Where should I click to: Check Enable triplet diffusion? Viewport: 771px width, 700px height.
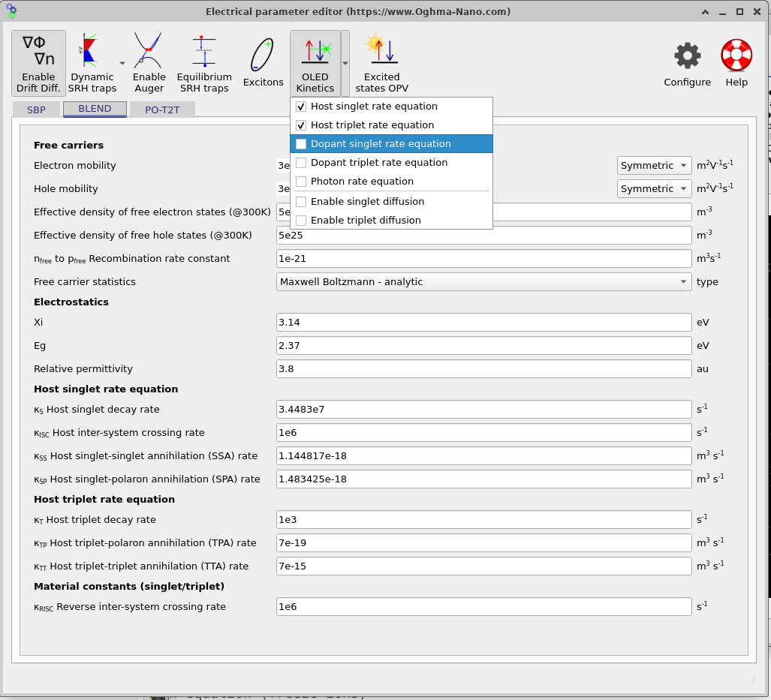point(391,221)
